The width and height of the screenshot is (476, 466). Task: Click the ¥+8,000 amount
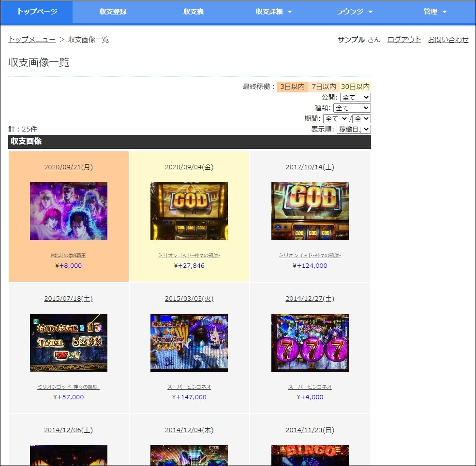click(x=68, y=266)
